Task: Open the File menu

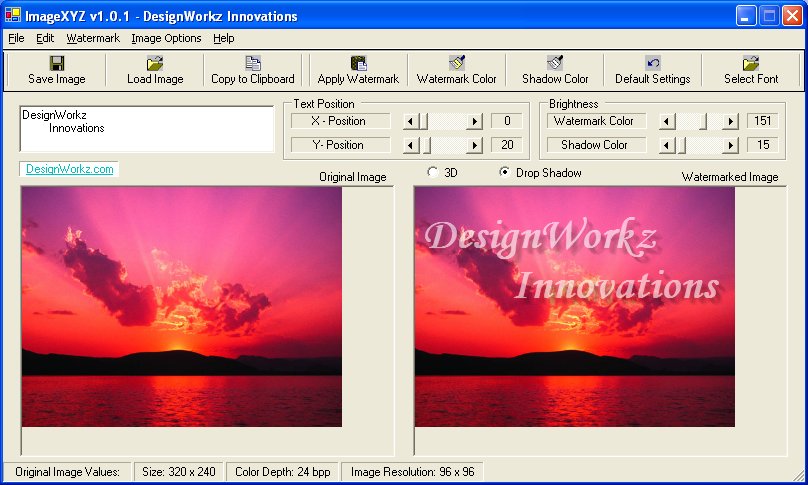Action: coord(16,38)
